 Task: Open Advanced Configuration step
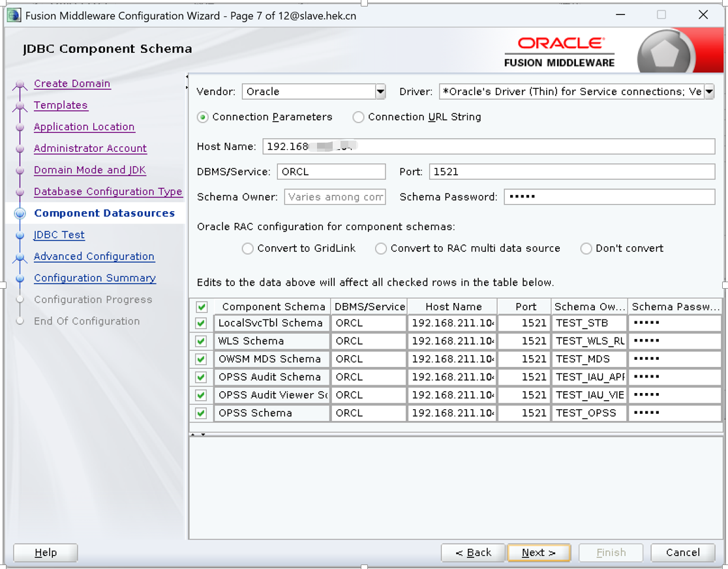coord(94,256)
